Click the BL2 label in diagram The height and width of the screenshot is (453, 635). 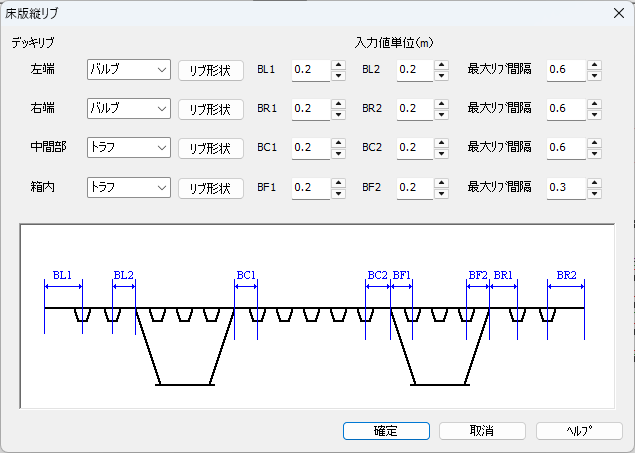pos(124,275)
